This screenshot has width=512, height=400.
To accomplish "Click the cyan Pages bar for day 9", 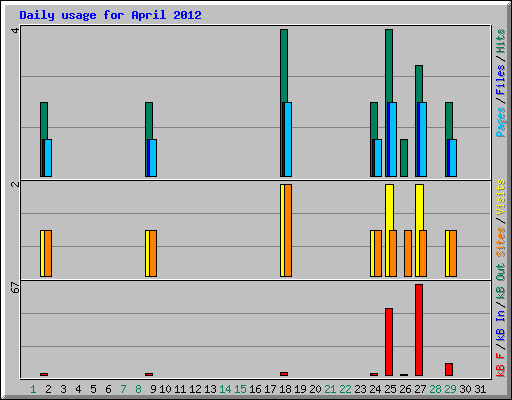I will [x=153, y=158].
